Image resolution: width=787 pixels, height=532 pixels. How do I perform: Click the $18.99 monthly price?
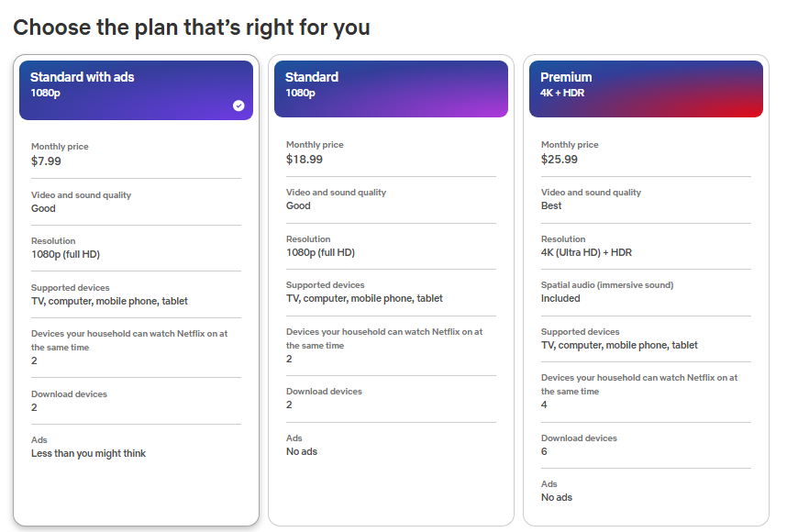click(305, 159)
